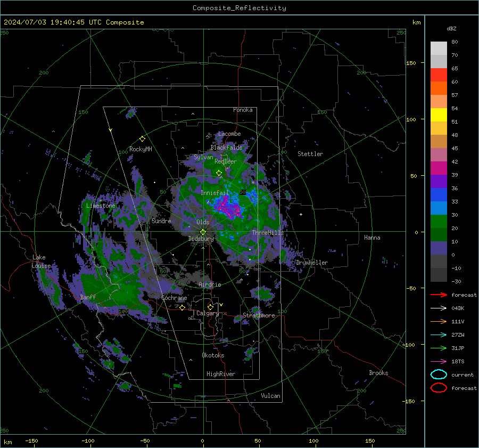
Task: Select the Lacombe label on the map
Action: pos(229,134)
